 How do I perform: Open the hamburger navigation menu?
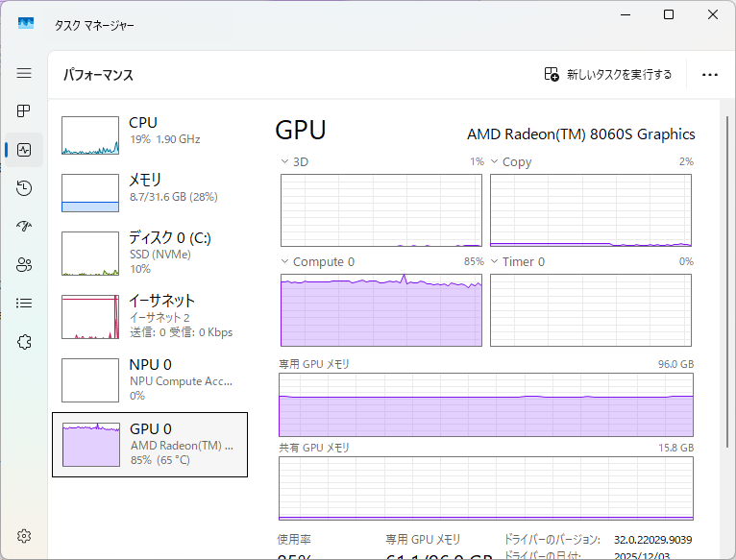[24, 73]
